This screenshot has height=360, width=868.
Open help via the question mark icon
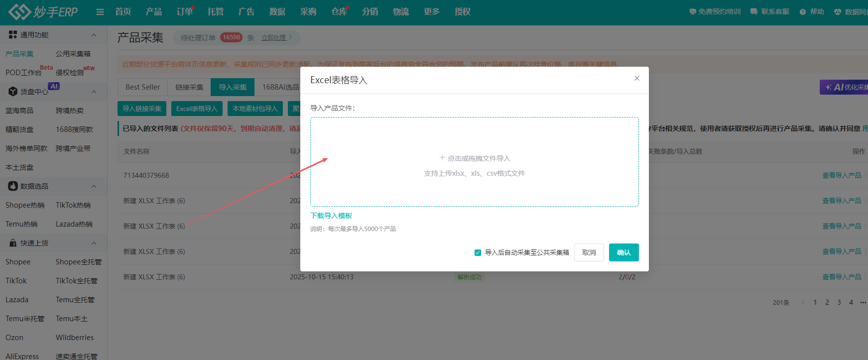(x=803, y=12)
